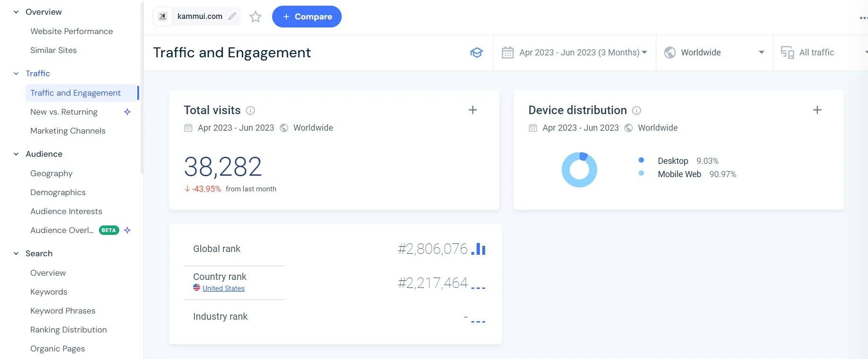
Task: Click the pencil edit icon beside kammui.com
Action: [232, 17]
